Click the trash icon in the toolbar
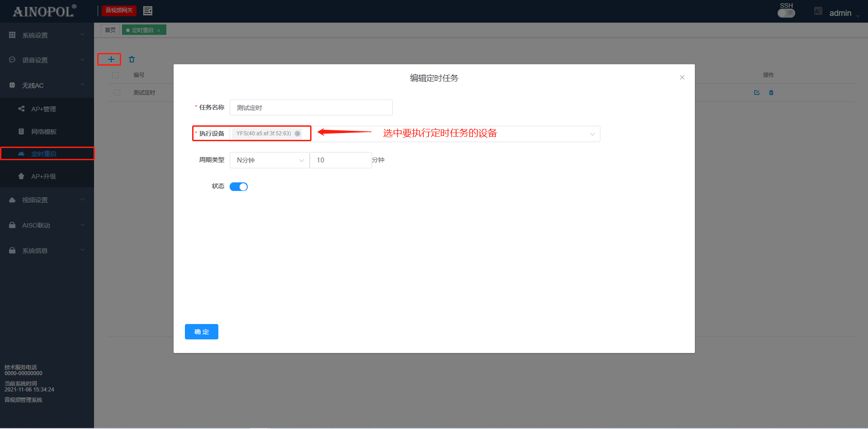The height and width of the screenshot is (429, 868). [132, 59]
